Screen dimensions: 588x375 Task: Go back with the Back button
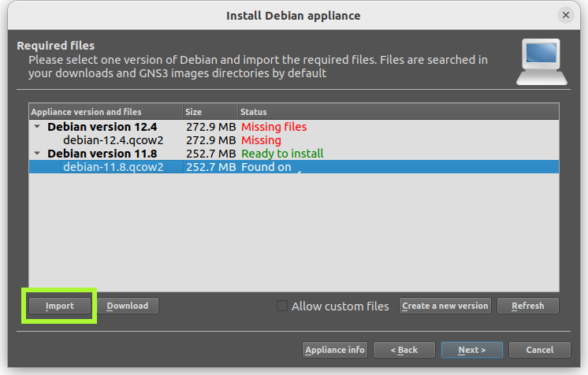click(404, 350)
